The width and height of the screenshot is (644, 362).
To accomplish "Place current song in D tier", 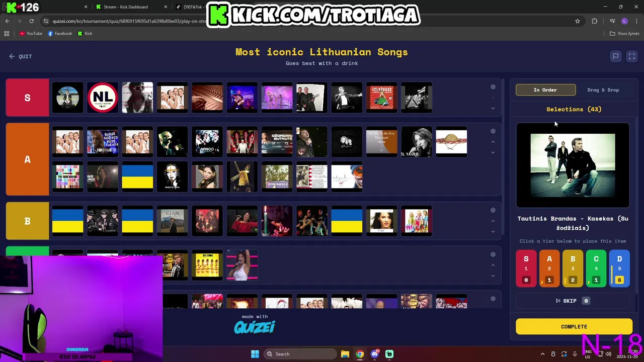I will click(619, 268).
